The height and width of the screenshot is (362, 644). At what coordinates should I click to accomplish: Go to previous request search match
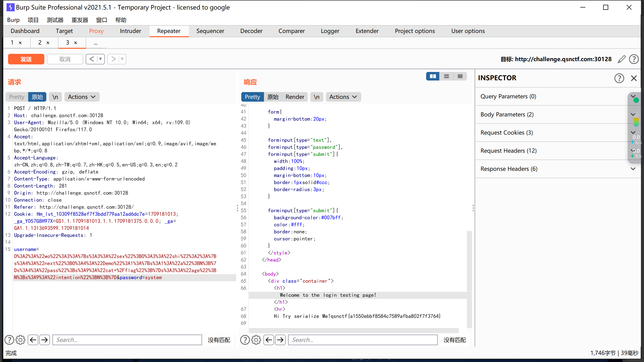(33, 340)
